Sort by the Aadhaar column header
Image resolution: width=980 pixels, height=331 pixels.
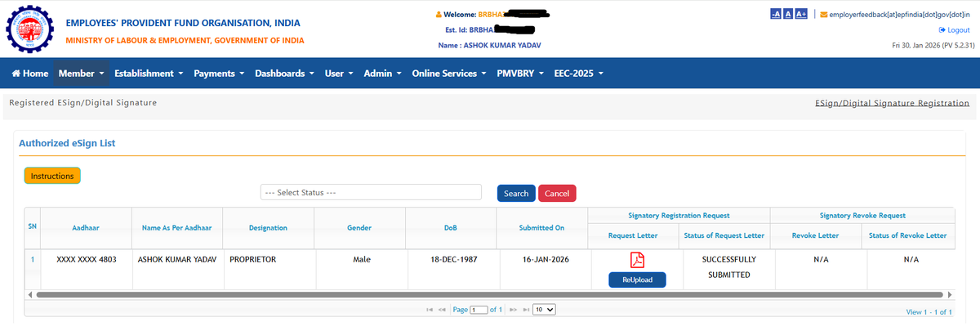coord(85,228)
